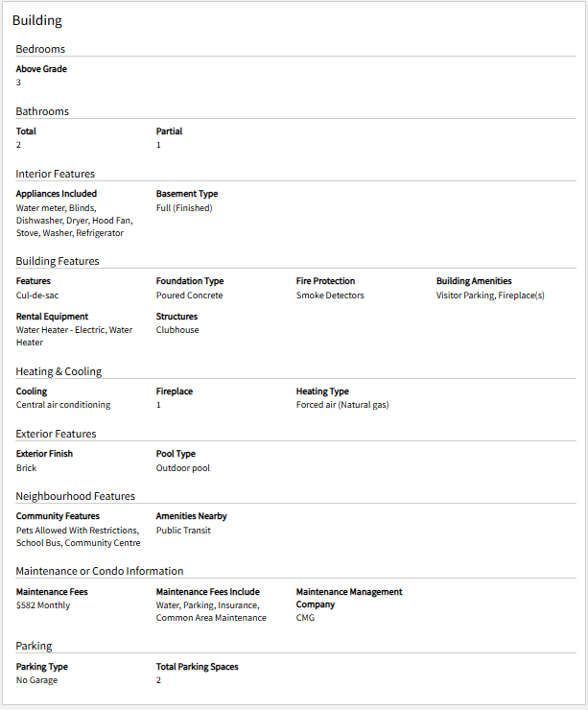Click Visitor Parking, Fireplace(s) amenities text
Screen dimensions: 588x710
click(x=490, y=296)
